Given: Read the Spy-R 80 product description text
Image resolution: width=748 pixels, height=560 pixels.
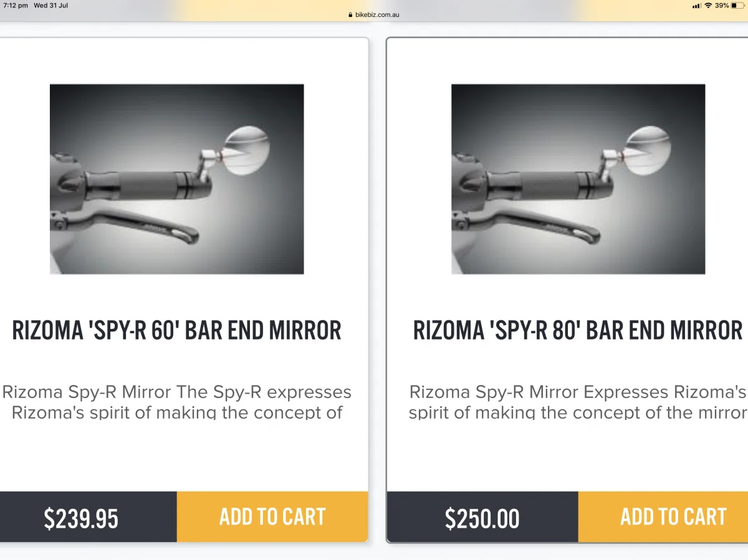Looking at the screenshot, I should [x=578, y=402].
